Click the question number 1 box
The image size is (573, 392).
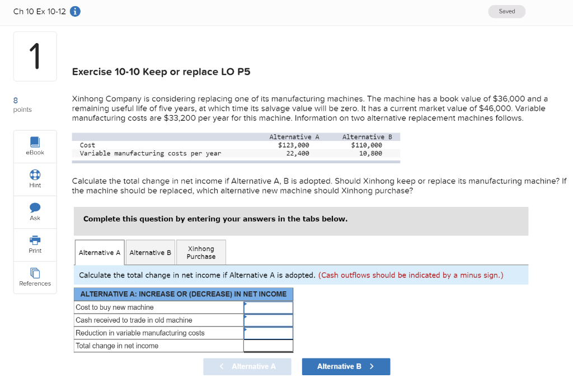35,56
